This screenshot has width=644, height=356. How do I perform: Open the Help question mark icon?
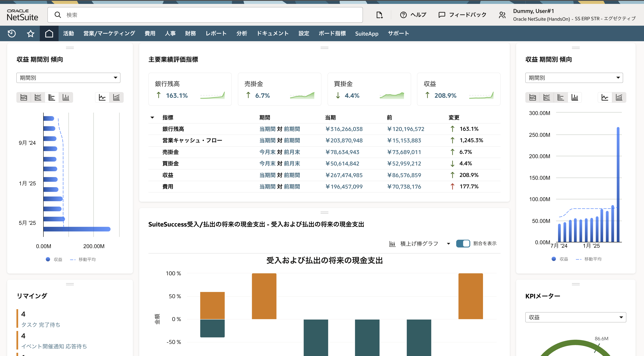[403, 15]
